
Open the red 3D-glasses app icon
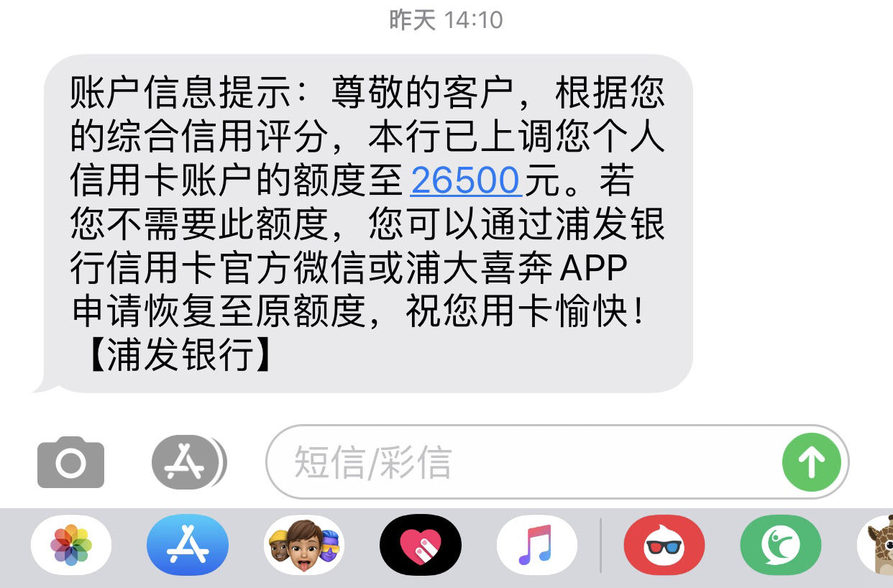664,545
